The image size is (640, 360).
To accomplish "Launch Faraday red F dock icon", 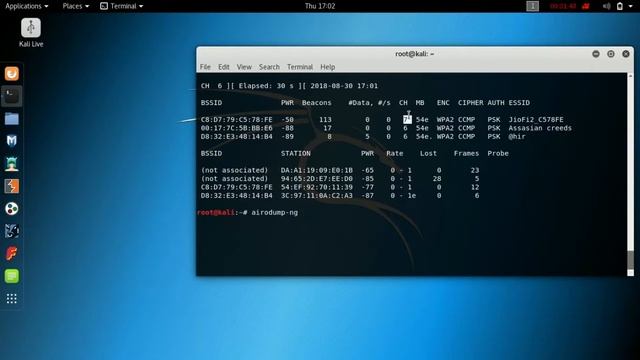I will click(x=11, y=253).
